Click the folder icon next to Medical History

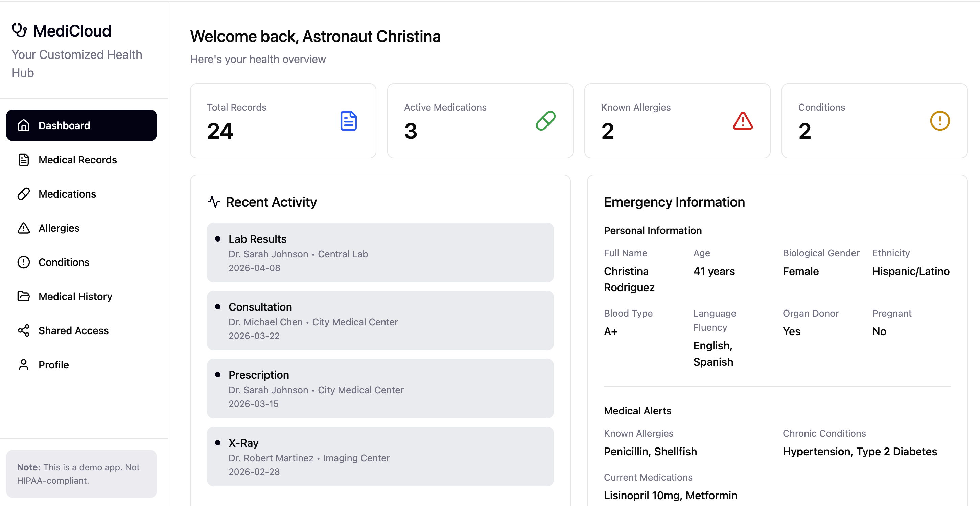24,296
